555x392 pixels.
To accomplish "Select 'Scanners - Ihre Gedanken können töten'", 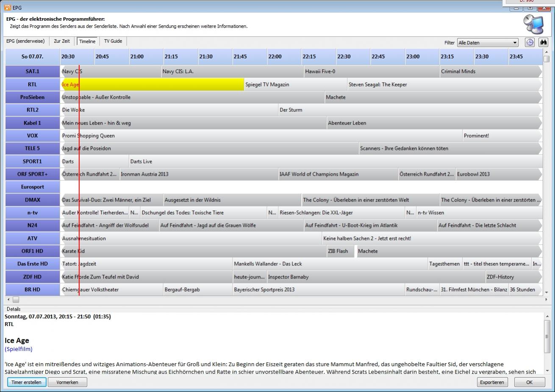I will 450,148.
